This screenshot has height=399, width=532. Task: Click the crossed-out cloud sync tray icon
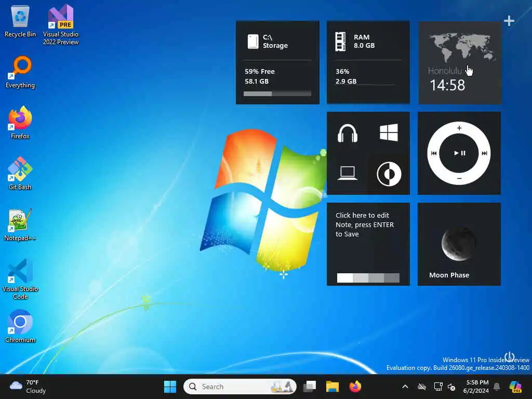[x=421, y=387]
